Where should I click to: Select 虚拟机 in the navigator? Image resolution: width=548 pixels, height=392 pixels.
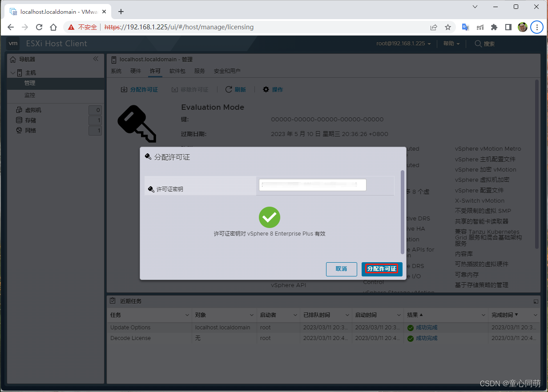33,110
